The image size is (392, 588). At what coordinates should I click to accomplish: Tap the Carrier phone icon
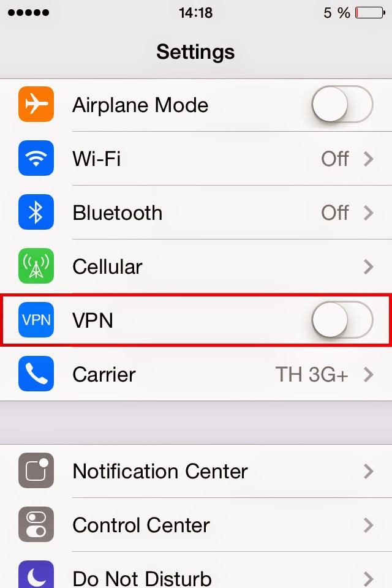36,374
